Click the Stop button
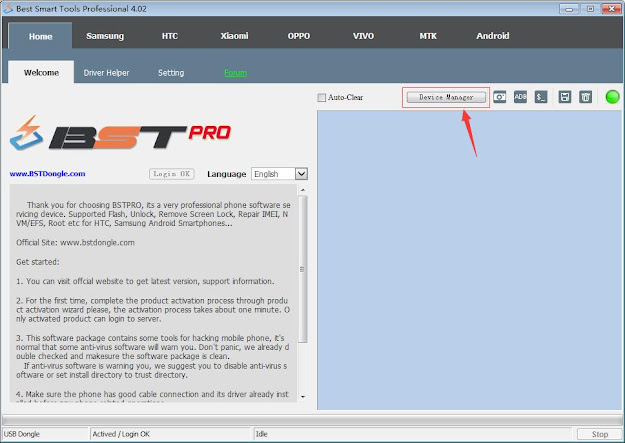The width and height of the screenshot is (625, 443). click(600, 434)
